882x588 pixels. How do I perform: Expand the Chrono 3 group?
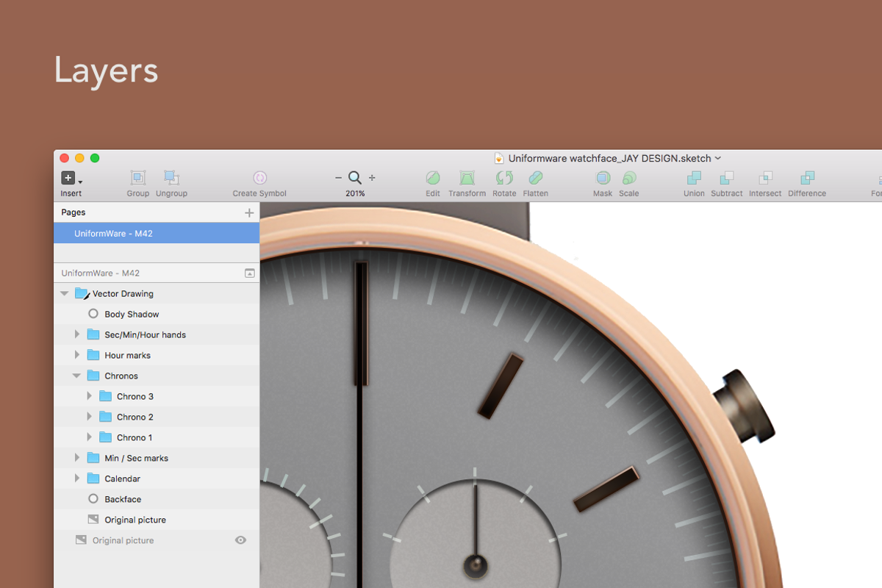(90, 396)
